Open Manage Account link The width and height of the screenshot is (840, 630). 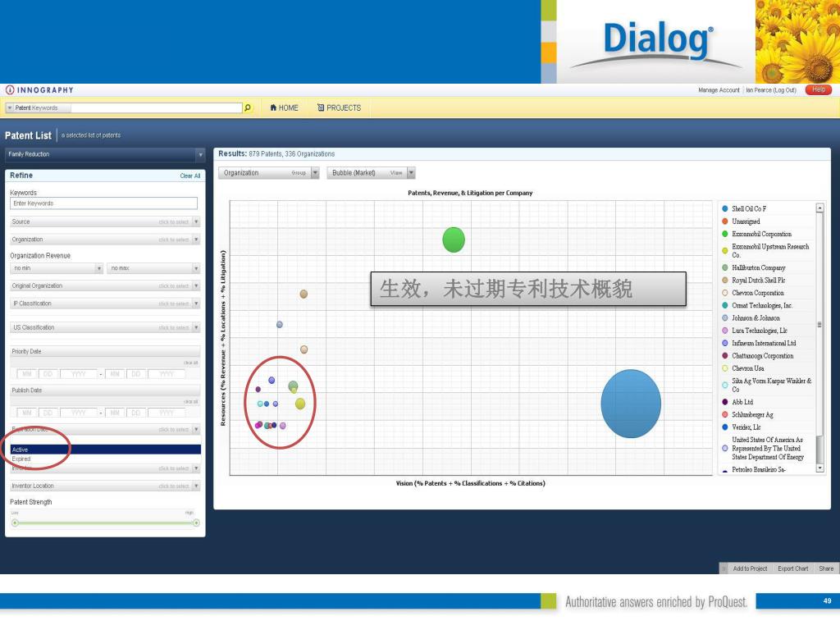pos(719,90)
